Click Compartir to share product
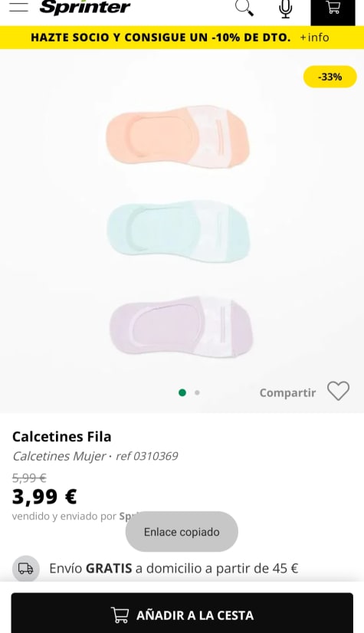The image size is (364, 633). tap(287, 393)
